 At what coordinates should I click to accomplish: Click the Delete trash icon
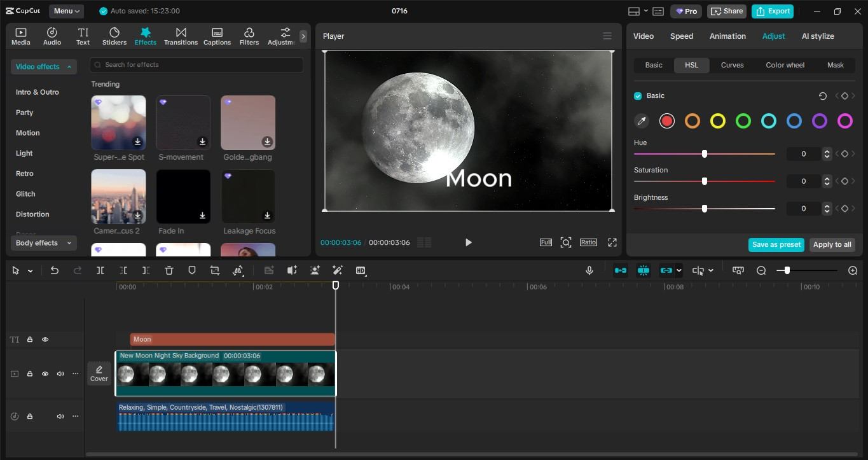point(169,270)
